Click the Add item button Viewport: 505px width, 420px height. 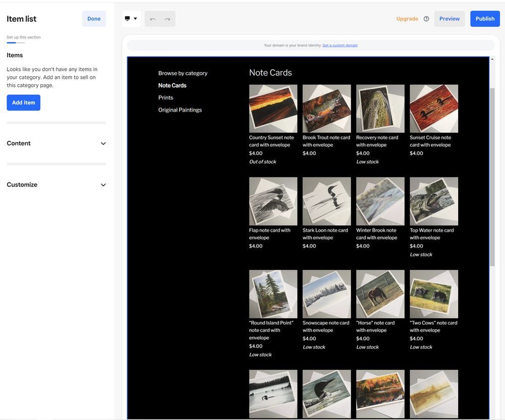[23, 103]
